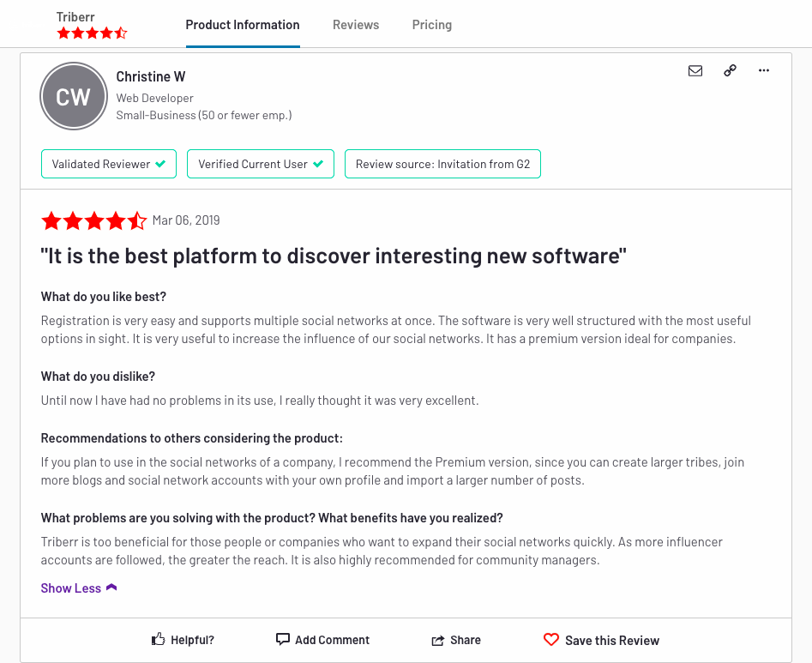Open the ellipsis options menu

tap(763, 70)
